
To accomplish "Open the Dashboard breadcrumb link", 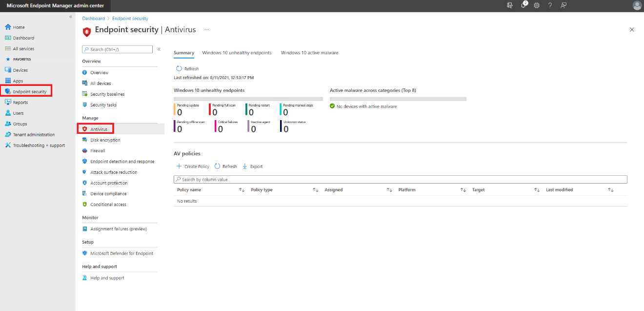I will [94, 18].
